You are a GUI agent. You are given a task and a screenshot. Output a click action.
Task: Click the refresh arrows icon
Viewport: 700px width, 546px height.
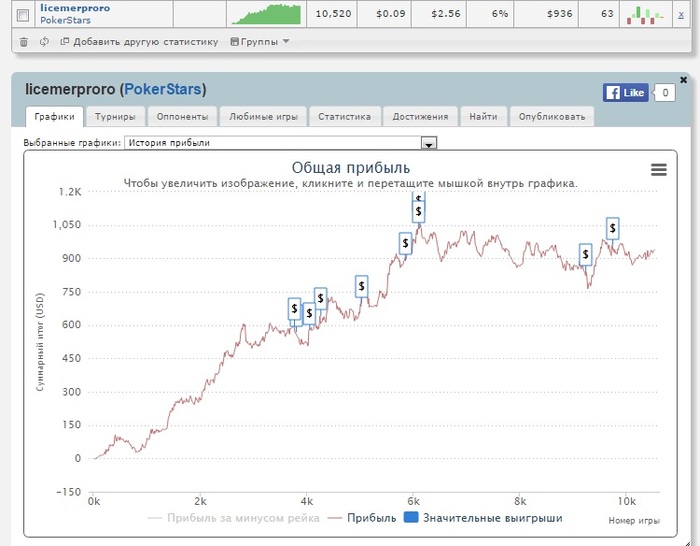tap(44, 42)
